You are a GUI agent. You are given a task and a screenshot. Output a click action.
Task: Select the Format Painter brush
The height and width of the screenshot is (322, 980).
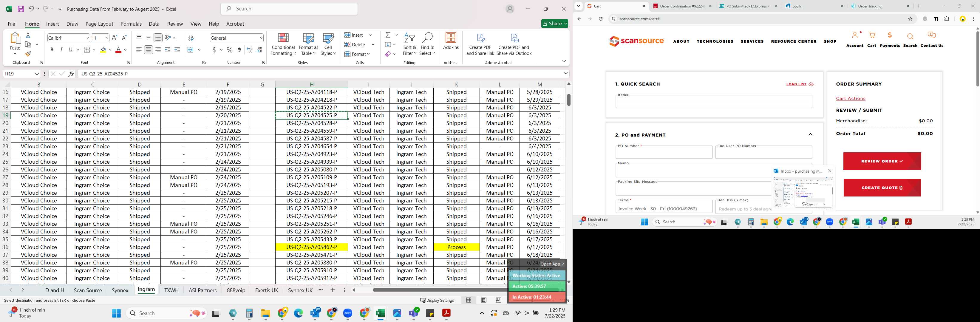point(28,54)
